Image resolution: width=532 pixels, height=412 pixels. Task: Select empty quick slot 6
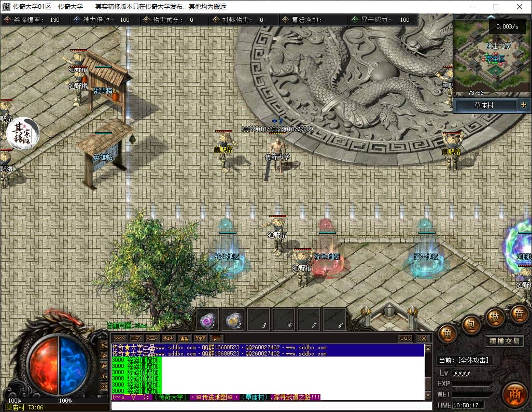(334, 320)
